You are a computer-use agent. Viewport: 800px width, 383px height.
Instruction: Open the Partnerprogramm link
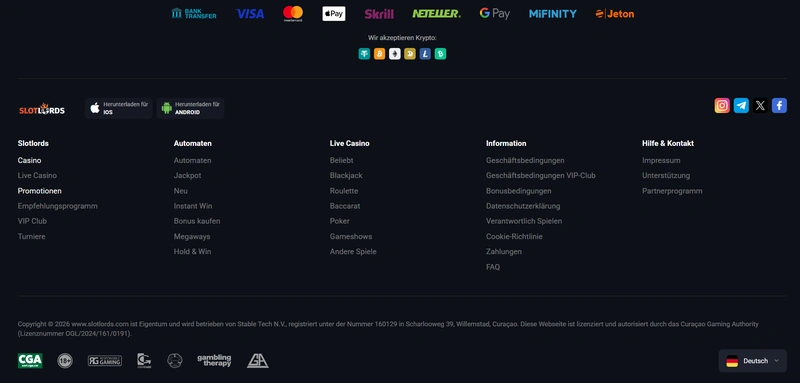click(x=672, y=191)
